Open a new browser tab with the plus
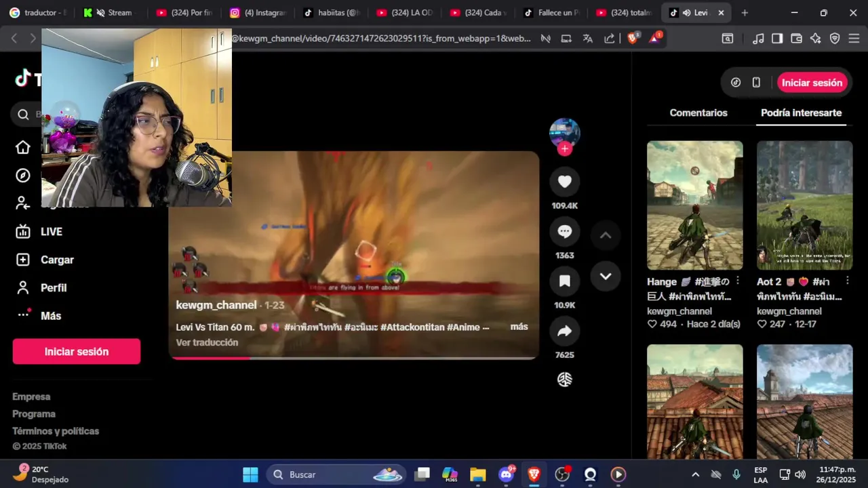The width and height of the screenshot is (868, 488). 745,13
